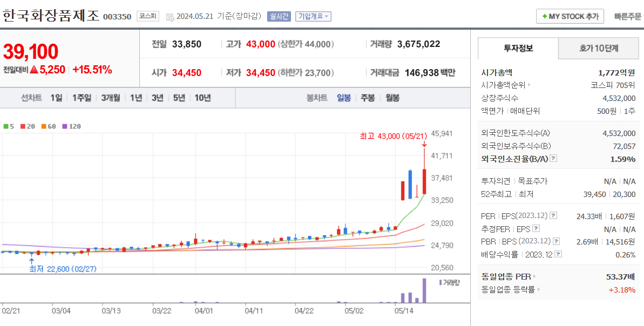Click 최저 22,600 (02/27) chart marker
This screenshot has height=326, width=644.
[x=63, y=269]
